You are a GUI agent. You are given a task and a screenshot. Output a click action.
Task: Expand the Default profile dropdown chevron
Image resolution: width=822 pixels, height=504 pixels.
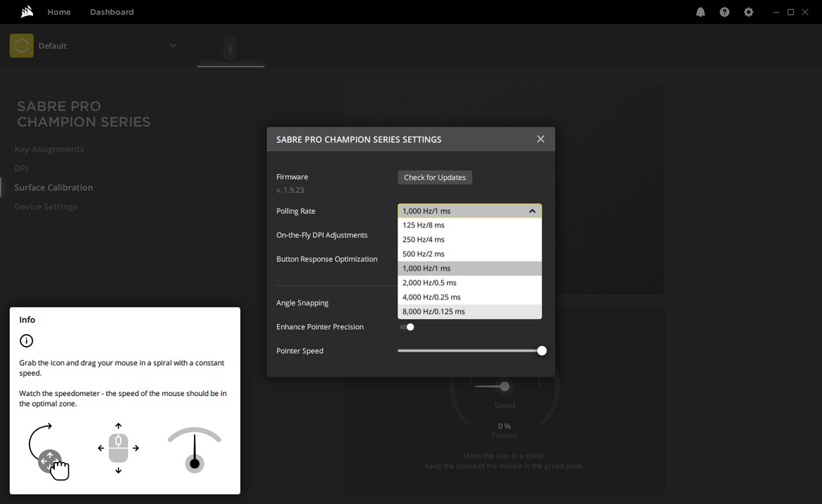click(x=173, y=46)
